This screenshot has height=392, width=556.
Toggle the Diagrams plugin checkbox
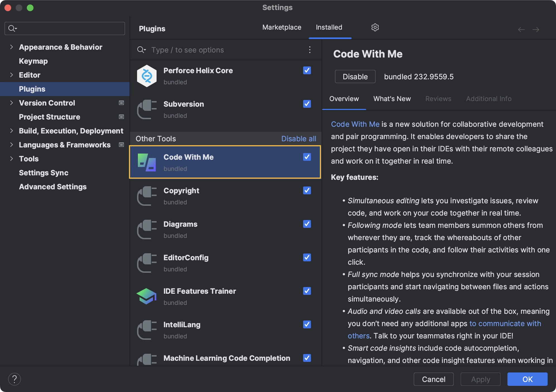[x=307, y=224]
